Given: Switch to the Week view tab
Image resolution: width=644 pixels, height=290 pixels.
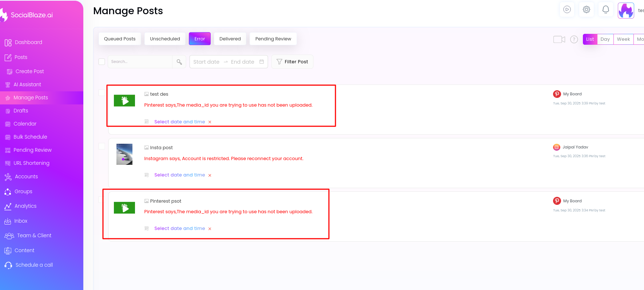Looking at the screenshot, I should [623, 39].
